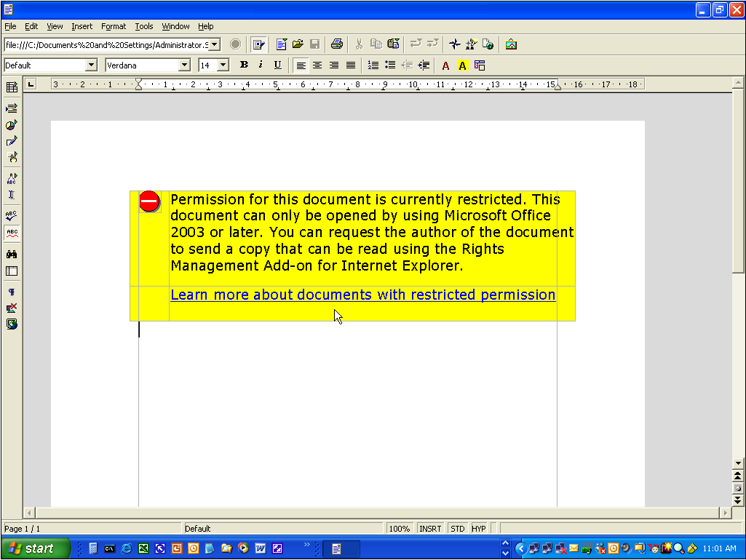
Task: Open a file with the Open icon
Action: click(x=298, y=44)
